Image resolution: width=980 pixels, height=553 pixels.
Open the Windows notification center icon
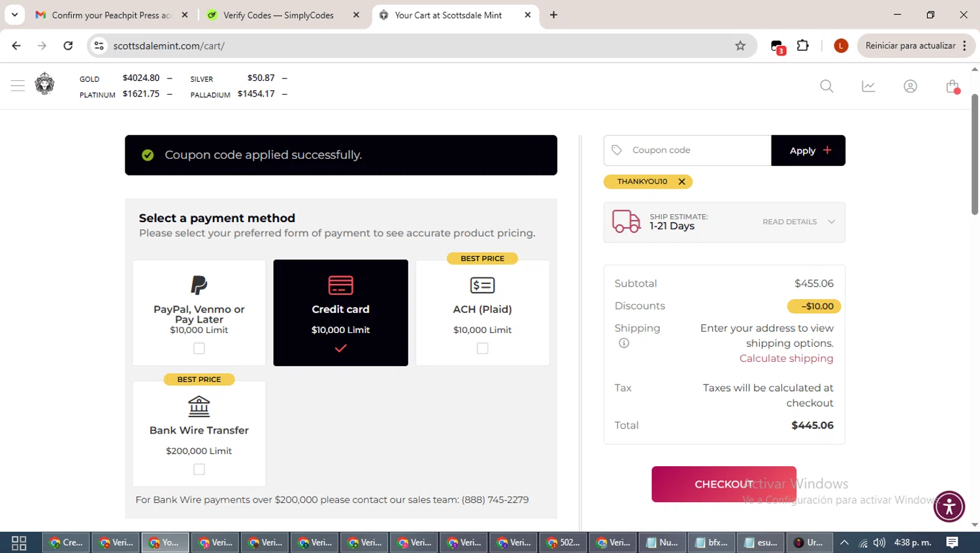[x=953, y=543]
